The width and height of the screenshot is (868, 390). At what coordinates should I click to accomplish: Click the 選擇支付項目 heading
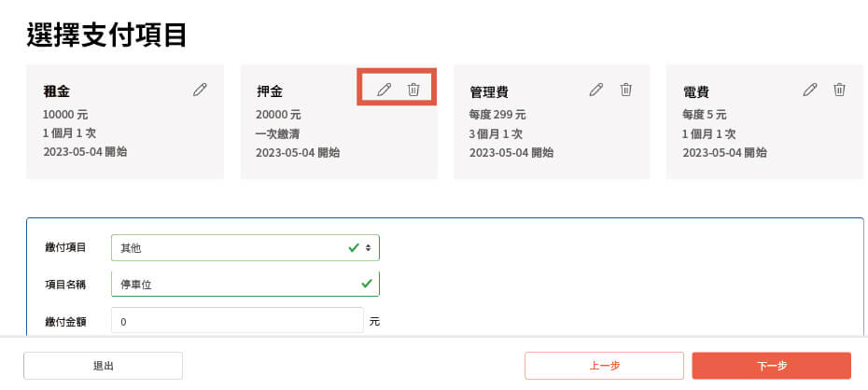[x=106, y=35]
